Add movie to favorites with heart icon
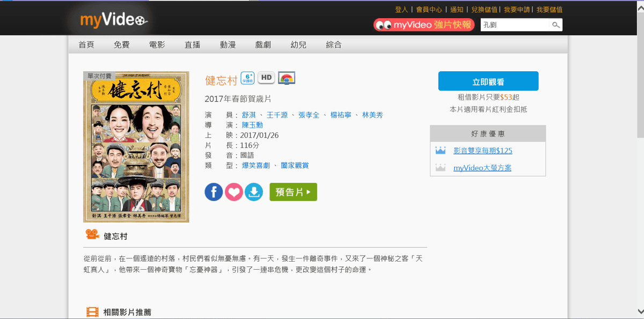The width and height of the screenshot is (644, 319). (x=234, y=192)
